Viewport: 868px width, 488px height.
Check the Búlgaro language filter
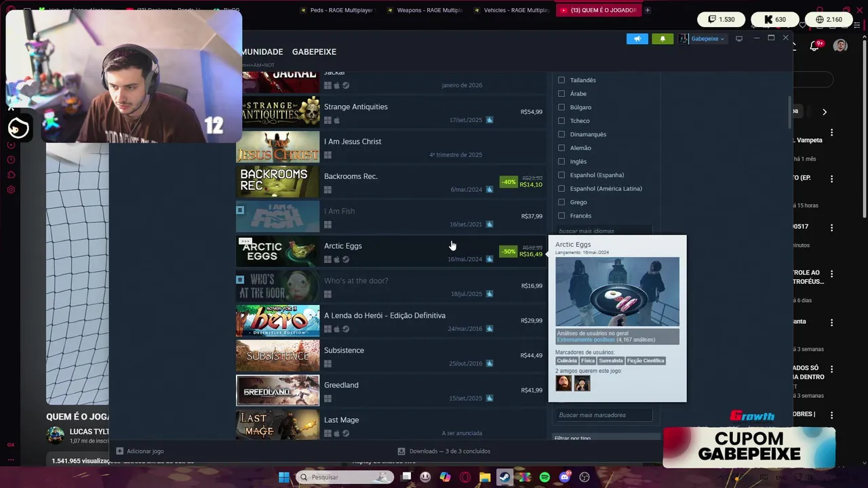[x=561, y=107]
